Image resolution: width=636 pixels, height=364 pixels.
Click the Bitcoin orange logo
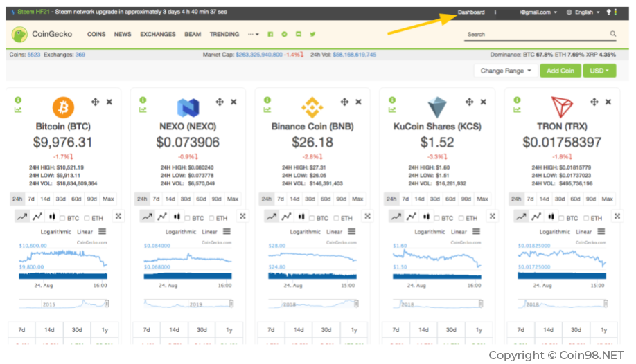click(x=63, y=107)
